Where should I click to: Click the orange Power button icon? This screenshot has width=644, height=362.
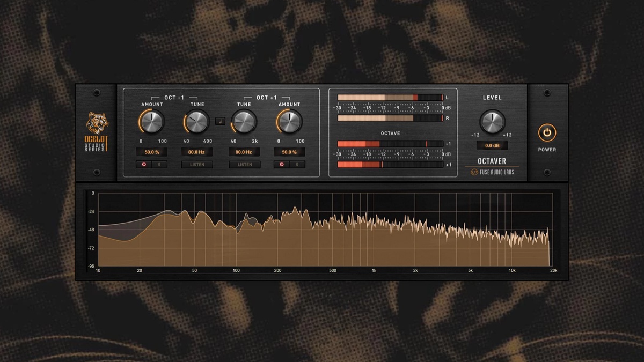tap(547, 132)
